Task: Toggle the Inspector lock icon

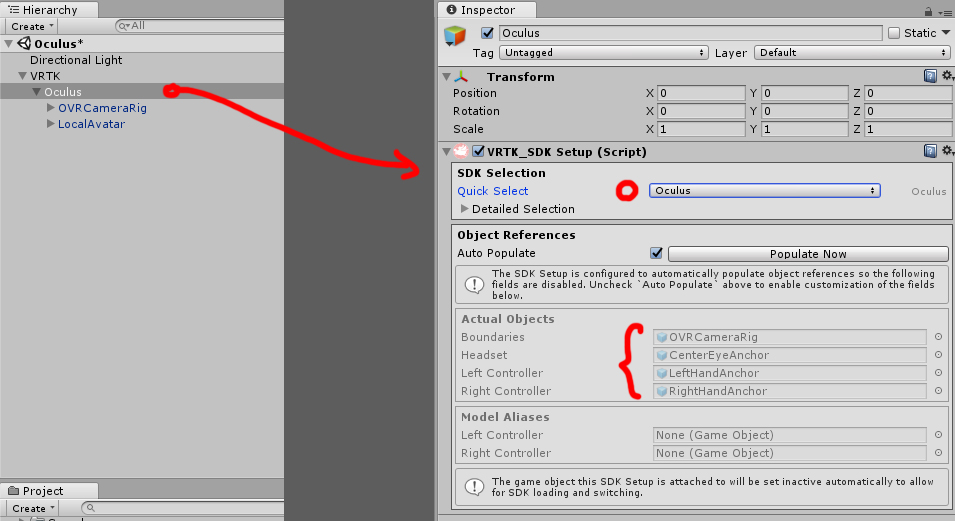Action: click(928, 11)
